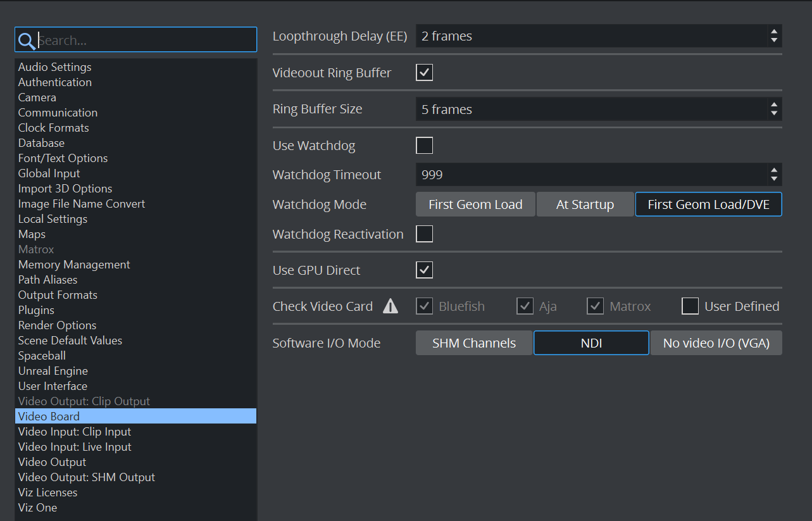Open the Unreal Engine settings section
812x521 pixels.
[x=53, y=371]
